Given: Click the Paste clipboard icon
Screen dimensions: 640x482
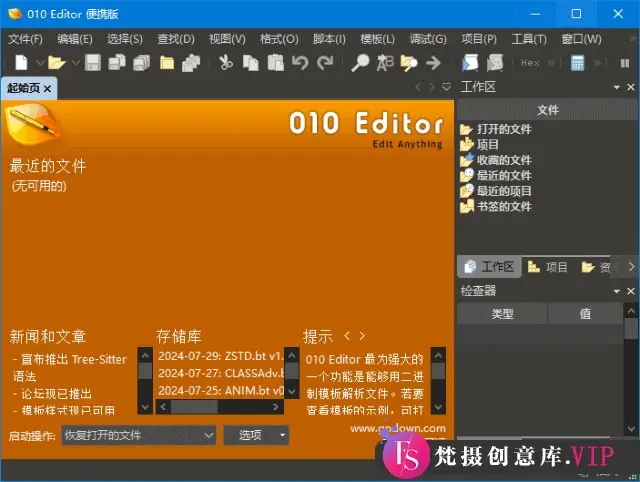Looking at the screenshot, I should click(x=276, y=63).
